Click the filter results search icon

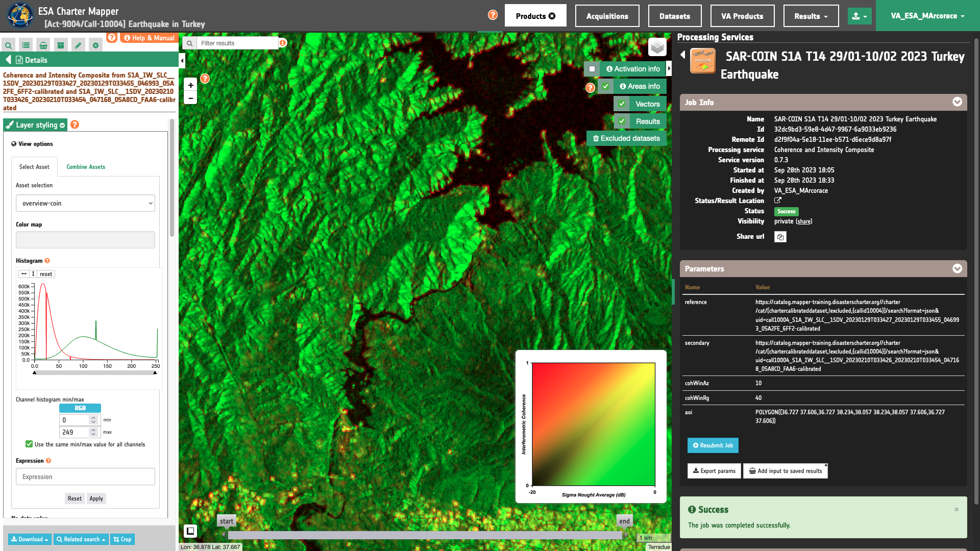tap(189, 43)
